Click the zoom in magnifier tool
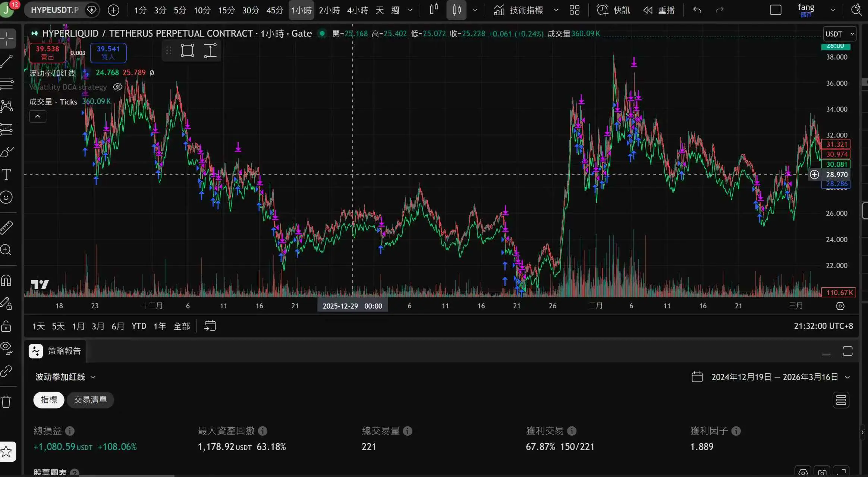 click(6, 250)
